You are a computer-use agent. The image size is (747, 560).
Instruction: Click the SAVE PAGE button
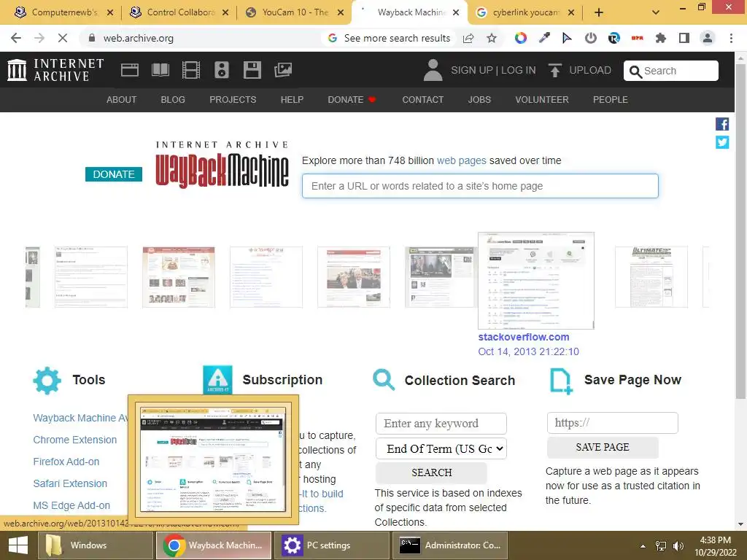[603, 447]
